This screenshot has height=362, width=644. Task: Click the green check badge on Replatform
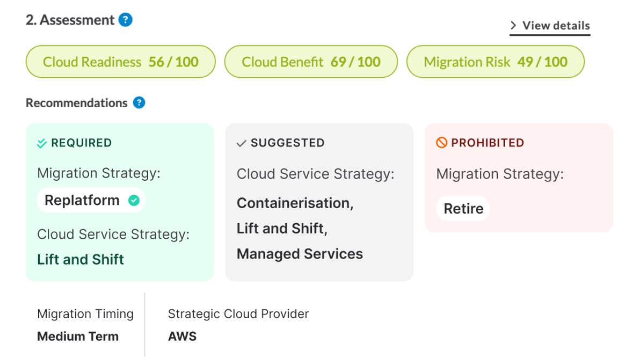pyautogui.click(x=134, y=201)
